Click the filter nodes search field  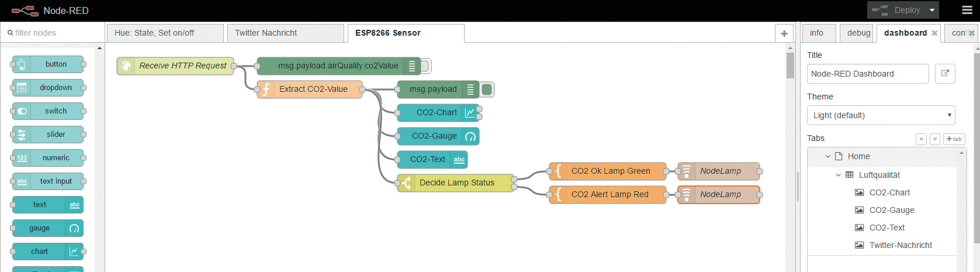[53, 33]
